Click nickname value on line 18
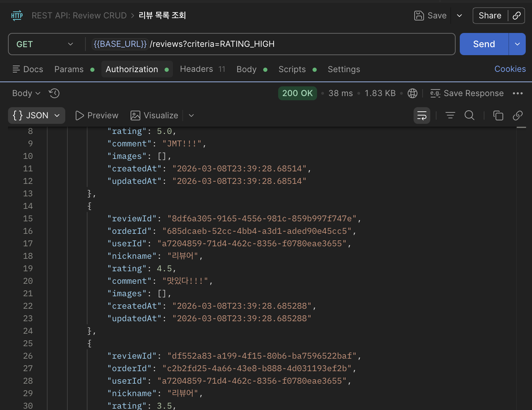Image resolution: width=532 pixels, height=410 pixels. point(183,256)
